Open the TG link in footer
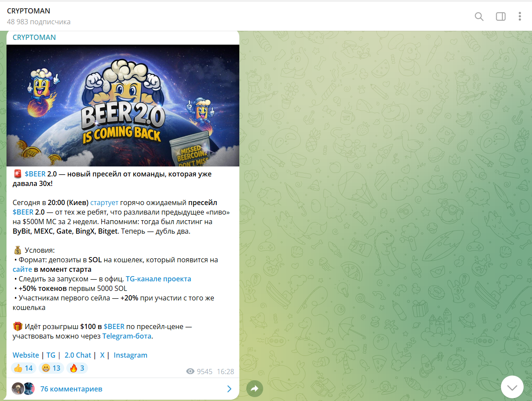This screenshot has height=401, width=532. click(51, 355)
